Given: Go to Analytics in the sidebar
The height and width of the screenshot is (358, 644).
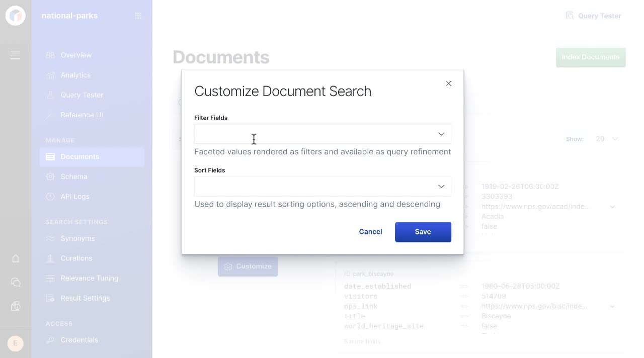Looking at the screenshot, I should pos(75,75).
